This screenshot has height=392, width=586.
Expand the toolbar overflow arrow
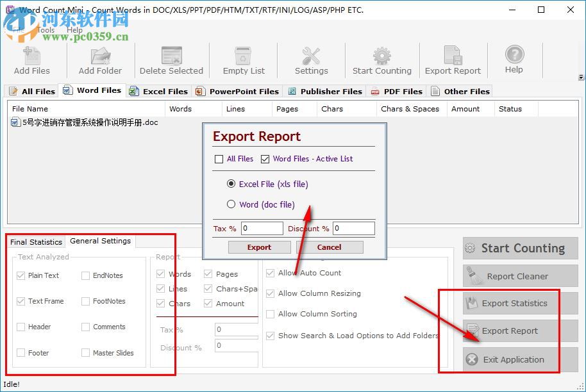(x=581, y=78)
